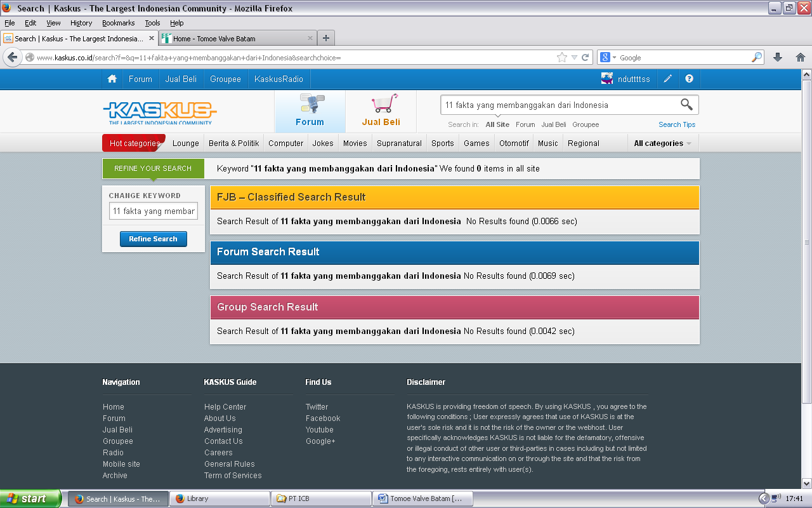Image resolution: width=812 pixels, height=508 pixels.
Task: Click the ndutttss username
Action: [634, 79]
